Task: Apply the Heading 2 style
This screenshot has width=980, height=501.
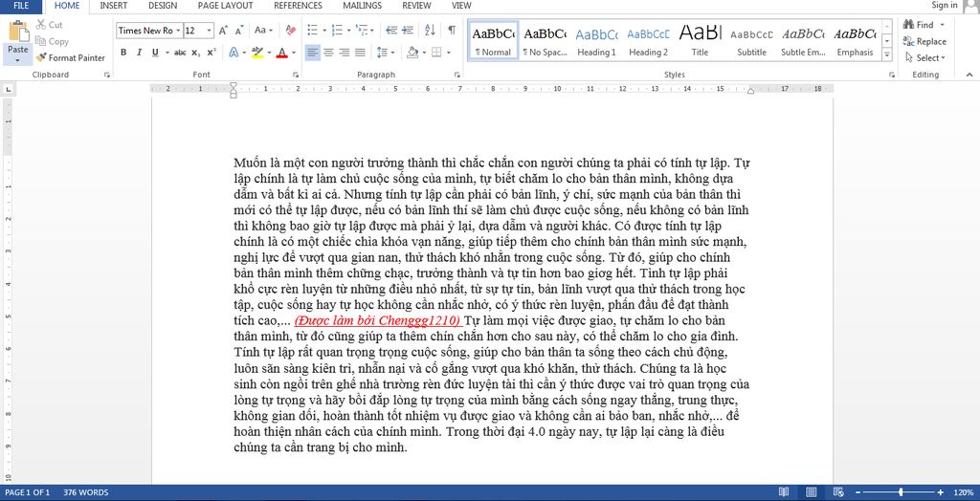Action: point(648,40)
